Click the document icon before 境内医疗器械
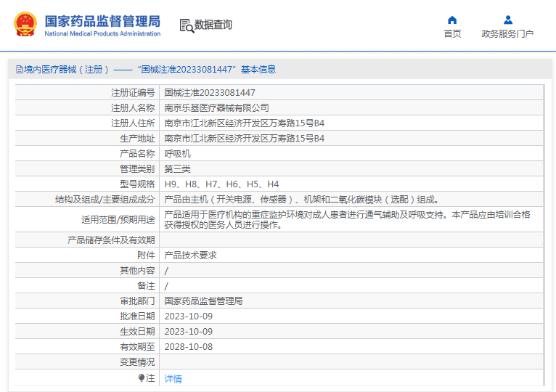This screenshot has height=392, width=556. click(20, 70)
